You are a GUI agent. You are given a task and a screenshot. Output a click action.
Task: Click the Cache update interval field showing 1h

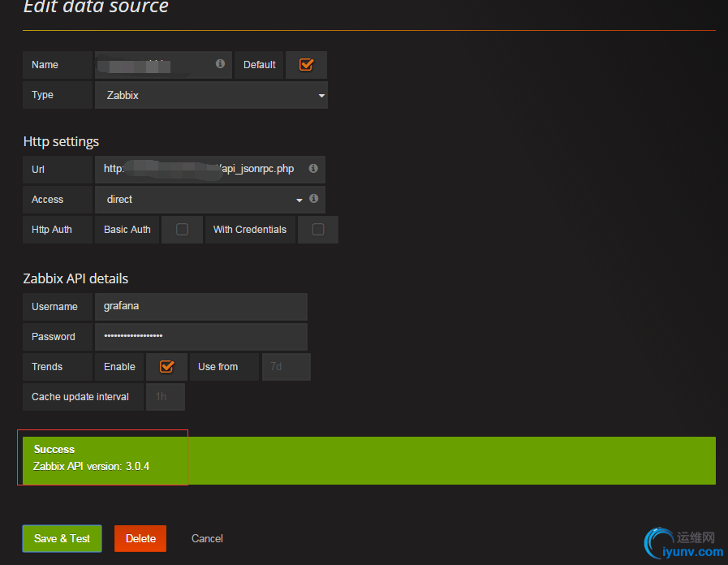[166, 397]
